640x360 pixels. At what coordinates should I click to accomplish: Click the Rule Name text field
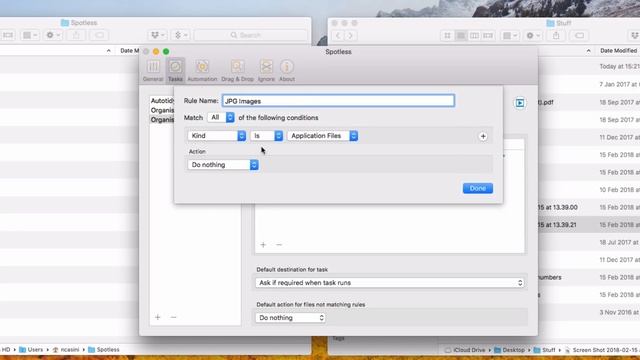point(338,101)
